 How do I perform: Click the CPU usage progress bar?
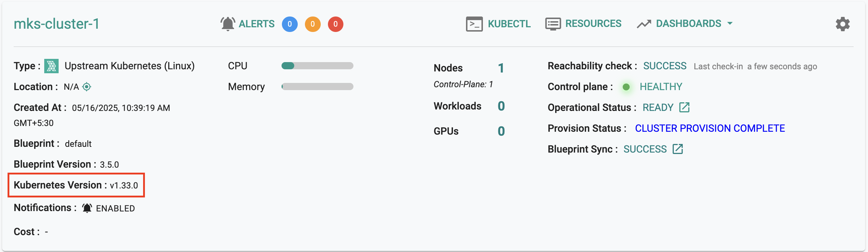317,66
